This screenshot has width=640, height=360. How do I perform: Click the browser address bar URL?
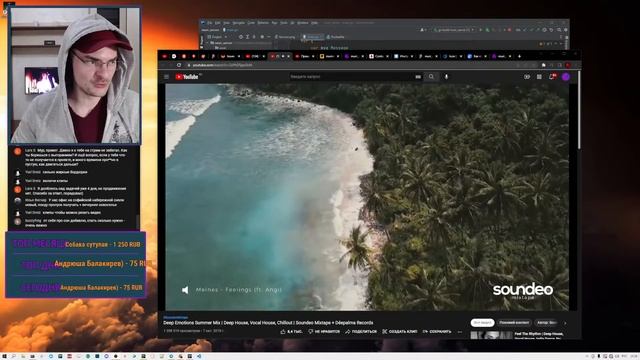(x=222, y=65)
